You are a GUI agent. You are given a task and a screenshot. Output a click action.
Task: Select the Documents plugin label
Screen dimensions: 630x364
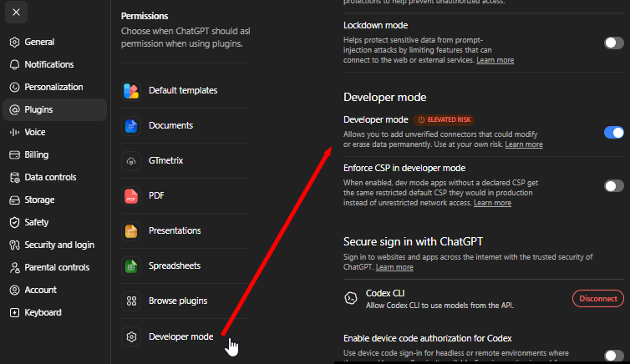[x=170, y=125]
